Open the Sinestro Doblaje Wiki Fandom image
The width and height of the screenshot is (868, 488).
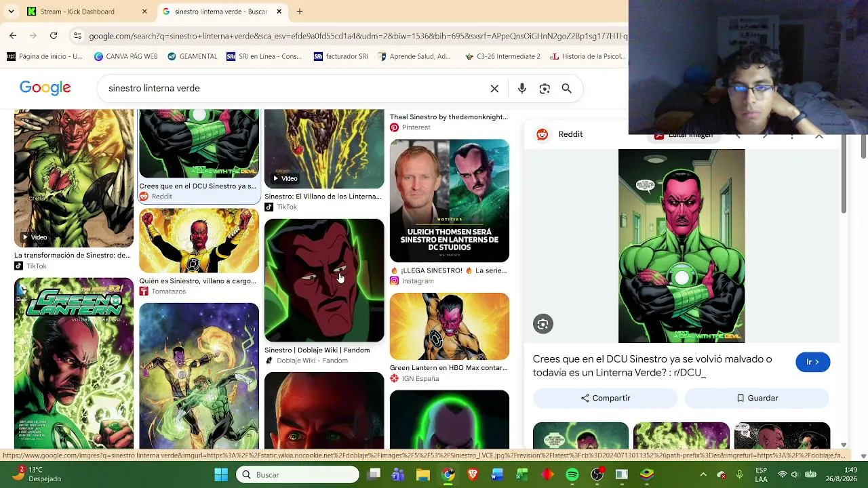click(324, 281)
